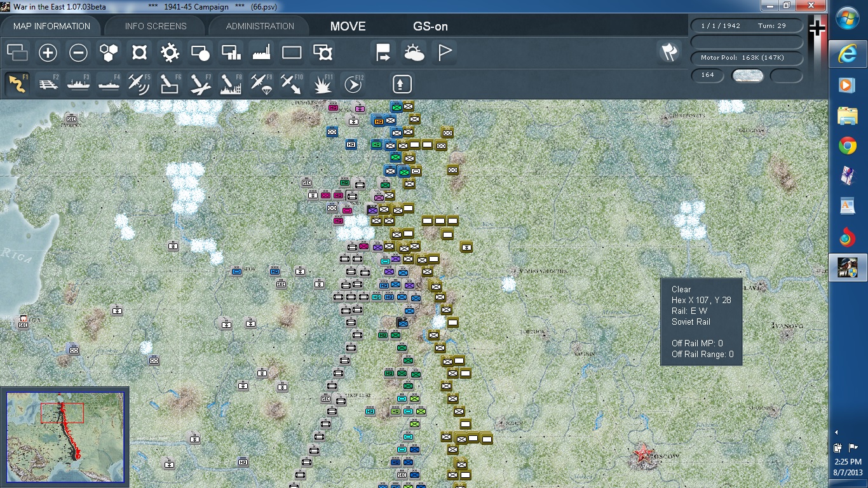Screen dimensions: 868x488
Task: Toggle the hex grid hexagons icon
Action: (x=109, y=52)
